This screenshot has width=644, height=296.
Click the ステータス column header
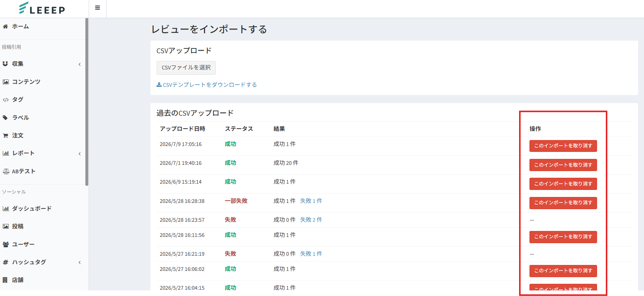click(x=239, y=129)
